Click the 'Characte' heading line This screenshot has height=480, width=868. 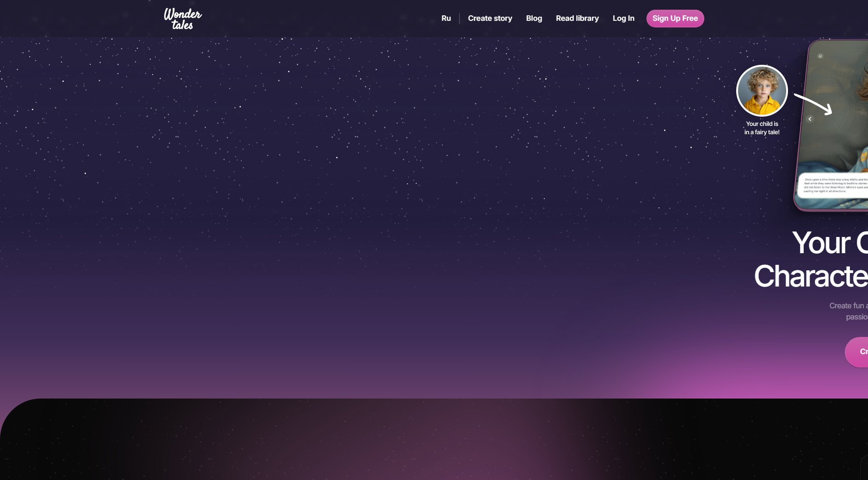811,276
